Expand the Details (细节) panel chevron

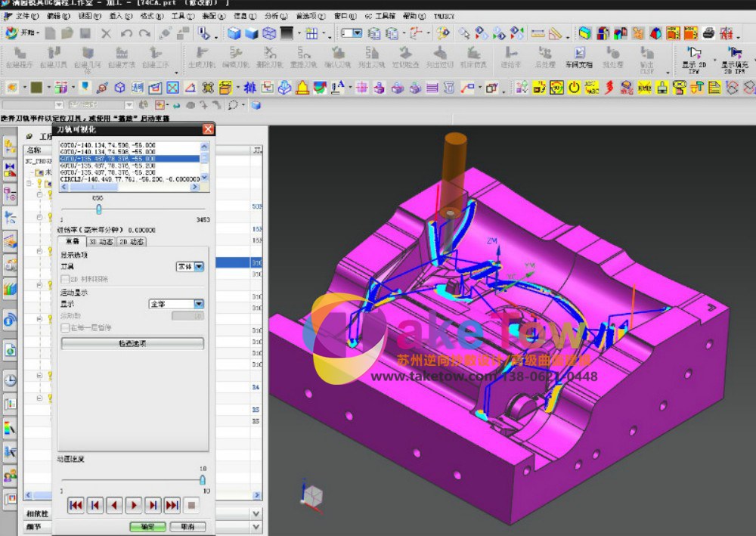tap(256, 527)
